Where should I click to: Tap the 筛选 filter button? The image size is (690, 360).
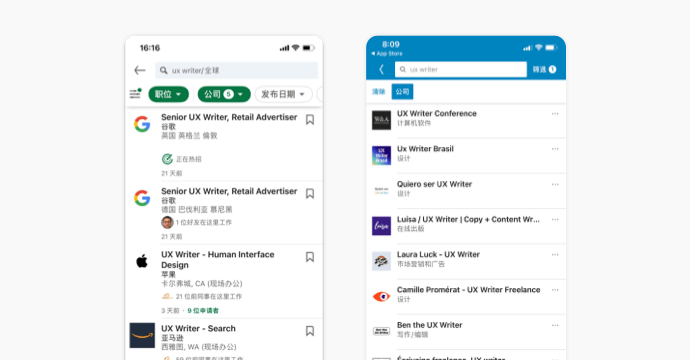pyautogui.click(x=544, y=70)
